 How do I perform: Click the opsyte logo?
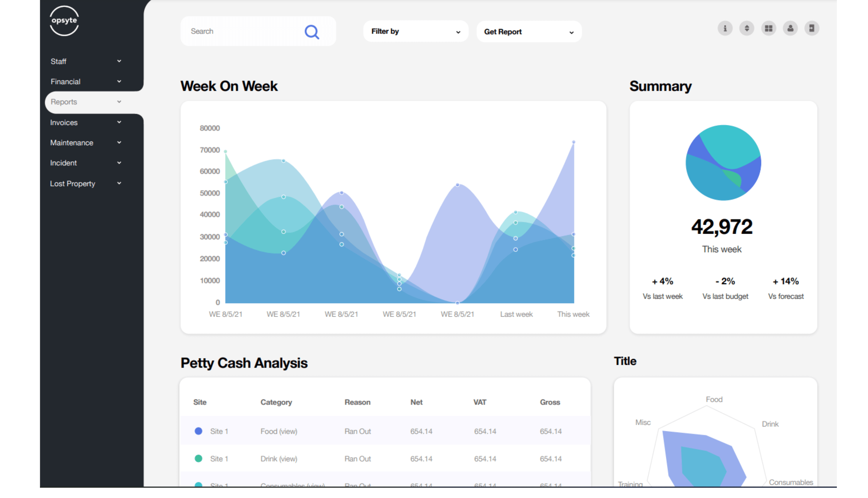[x=64, y=21]
